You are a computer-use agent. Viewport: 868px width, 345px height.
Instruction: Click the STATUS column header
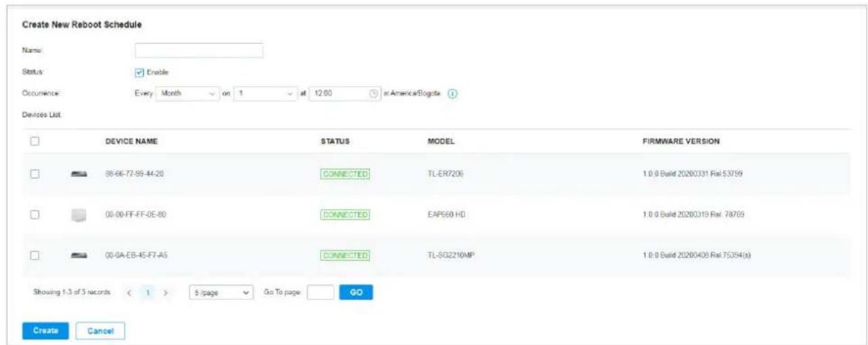(x=335, y=142)
